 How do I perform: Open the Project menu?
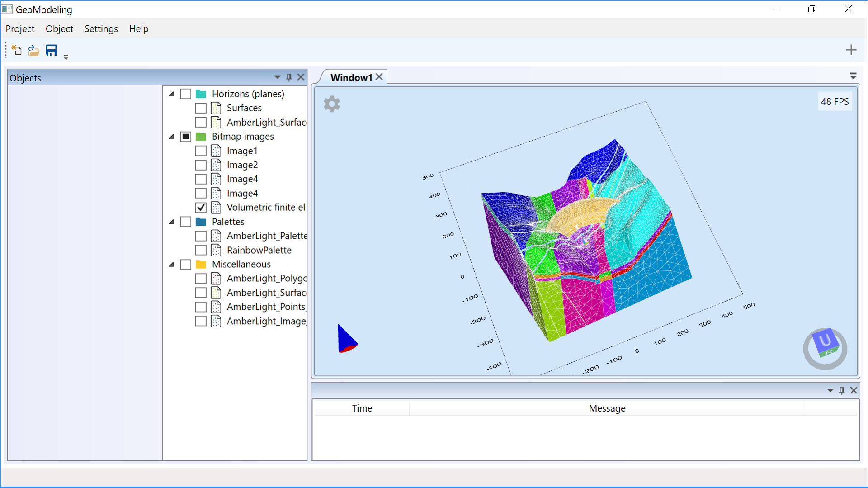pos(20,29)
